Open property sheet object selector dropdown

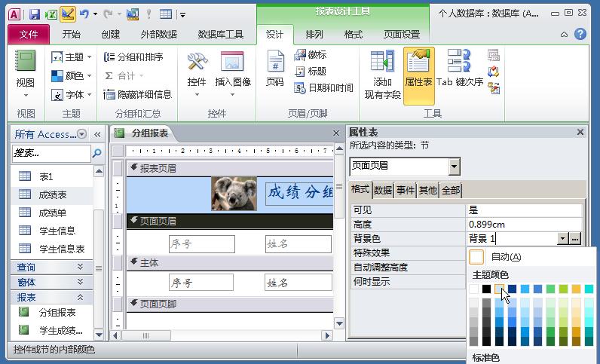(454, 167)
